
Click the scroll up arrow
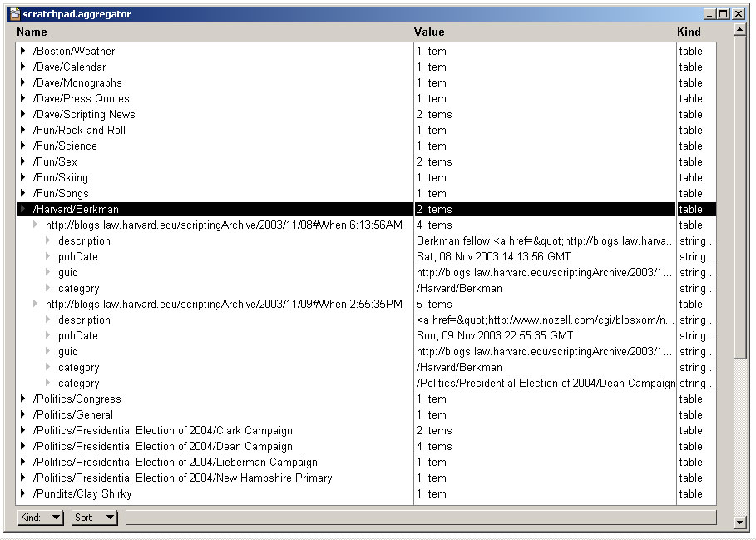(x=740, y=31)
